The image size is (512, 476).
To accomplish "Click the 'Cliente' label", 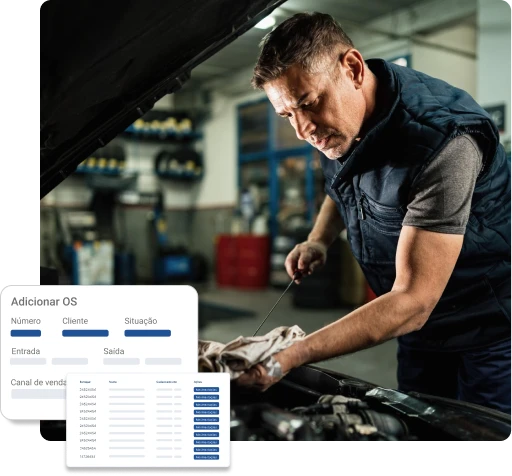I will 75,321.
